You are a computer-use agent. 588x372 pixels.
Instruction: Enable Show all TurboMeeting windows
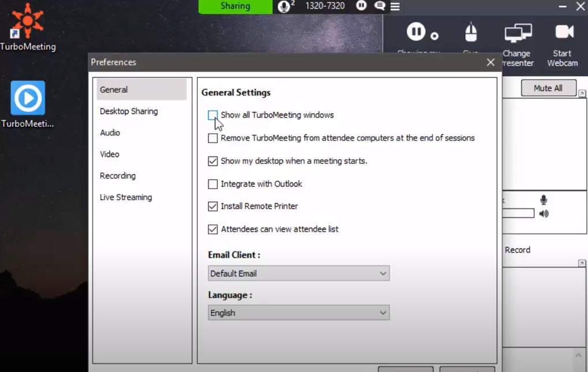pos(213,115)
